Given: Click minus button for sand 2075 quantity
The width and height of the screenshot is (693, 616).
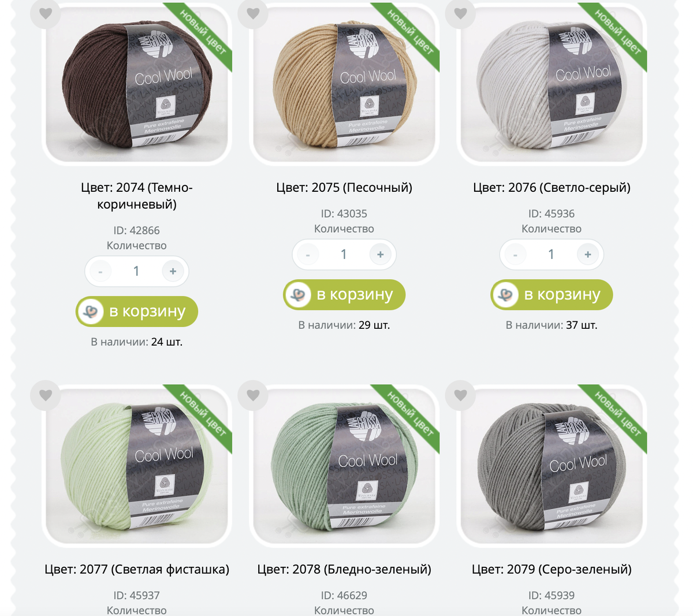Looking at the screenshot, I should coord(308,254).
